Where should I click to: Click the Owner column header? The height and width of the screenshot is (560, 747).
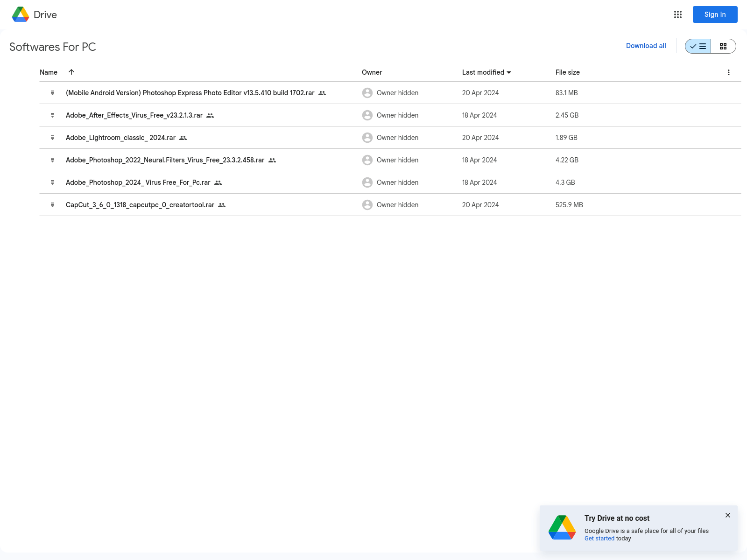coord(372,72)
